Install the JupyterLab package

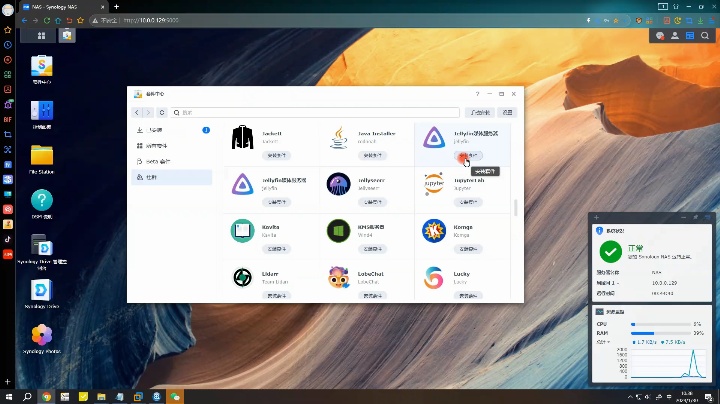pos(468,202)
